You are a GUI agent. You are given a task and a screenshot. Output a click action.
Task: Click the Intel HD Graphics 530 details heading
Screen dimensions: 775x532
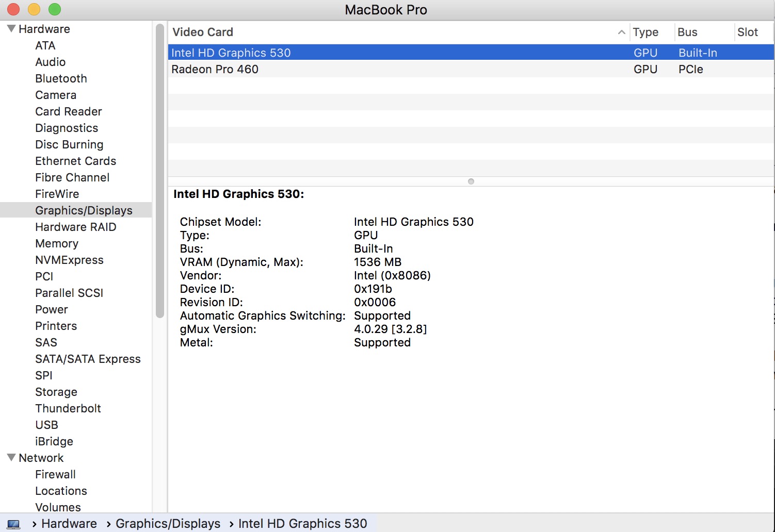(239, 194)
